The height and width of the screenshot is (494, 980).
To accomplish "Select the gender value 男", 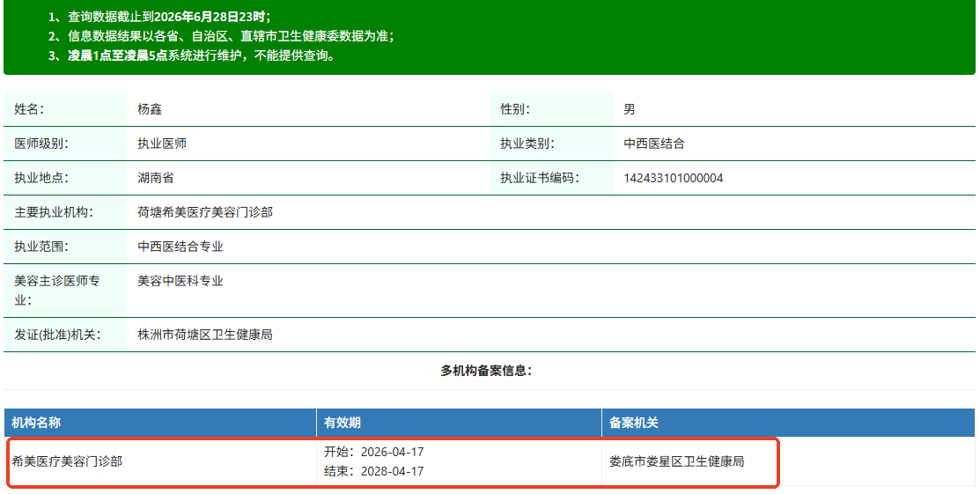I will (630, 109).
